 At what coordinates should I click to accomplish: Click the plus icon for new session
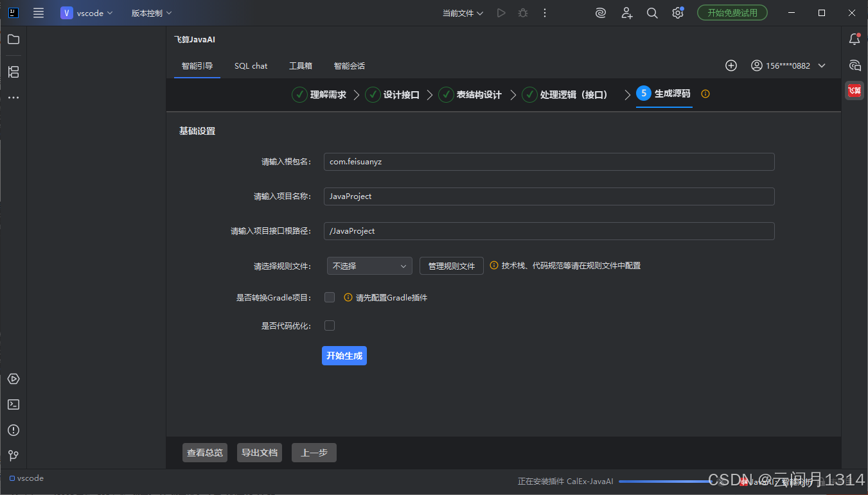(x=731, y=65)
